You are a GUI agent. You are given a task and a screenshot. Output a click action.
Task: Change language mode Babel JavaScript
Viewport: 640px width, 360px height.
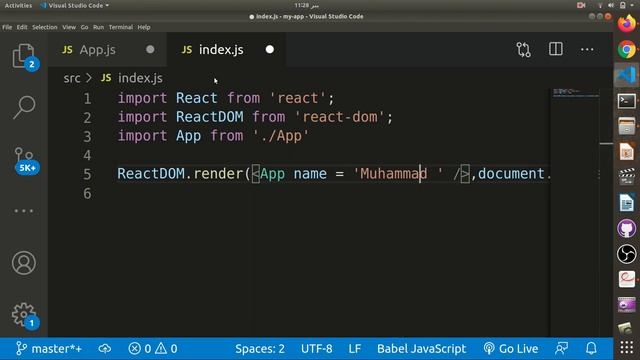point(421,349)
